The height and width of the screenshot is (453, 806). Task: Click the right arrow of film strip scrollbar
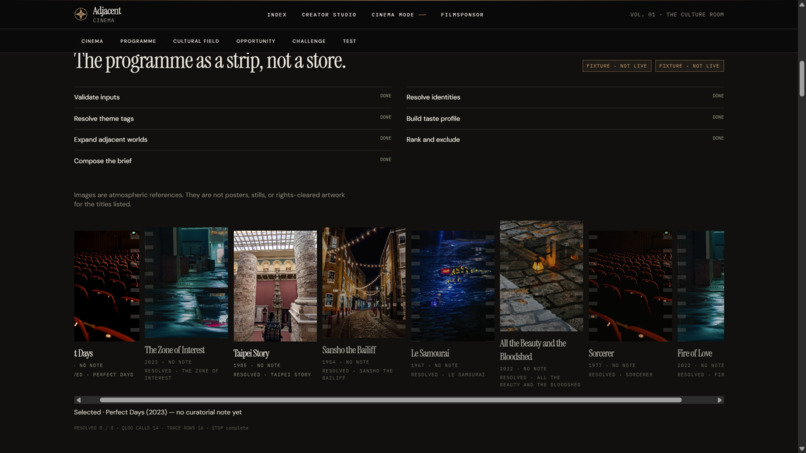pyautogui.click(x=720, y=400)
